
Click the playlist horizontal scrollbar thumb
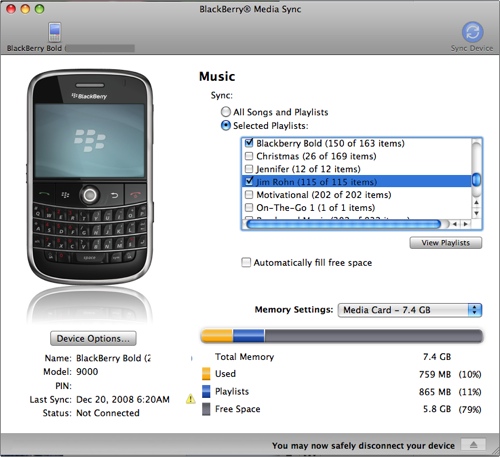[x=343, y=224]
